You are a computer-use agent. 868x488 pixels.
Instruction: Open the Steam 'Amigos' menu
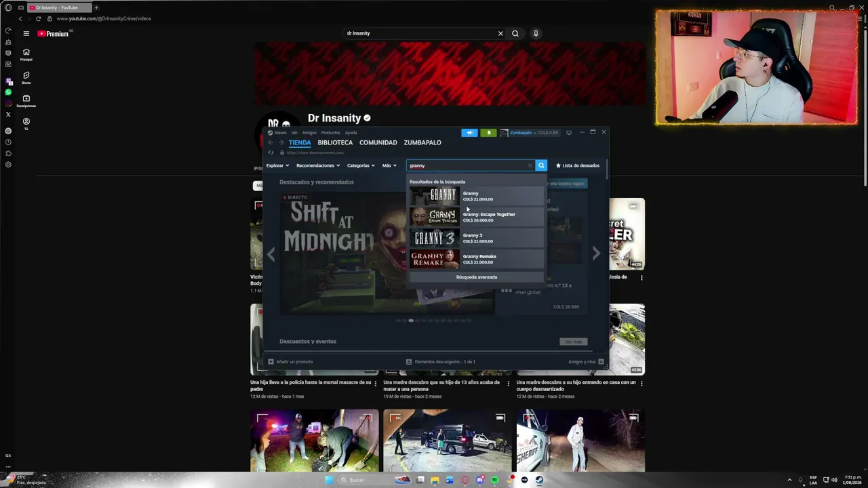tap(309, 133)
